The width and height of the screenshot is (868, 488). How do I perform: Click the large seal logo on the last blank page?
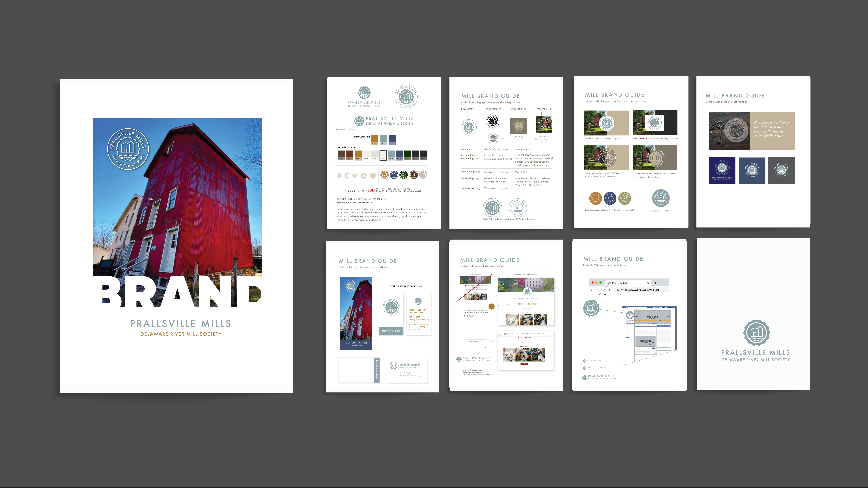[x=756, y=333]
